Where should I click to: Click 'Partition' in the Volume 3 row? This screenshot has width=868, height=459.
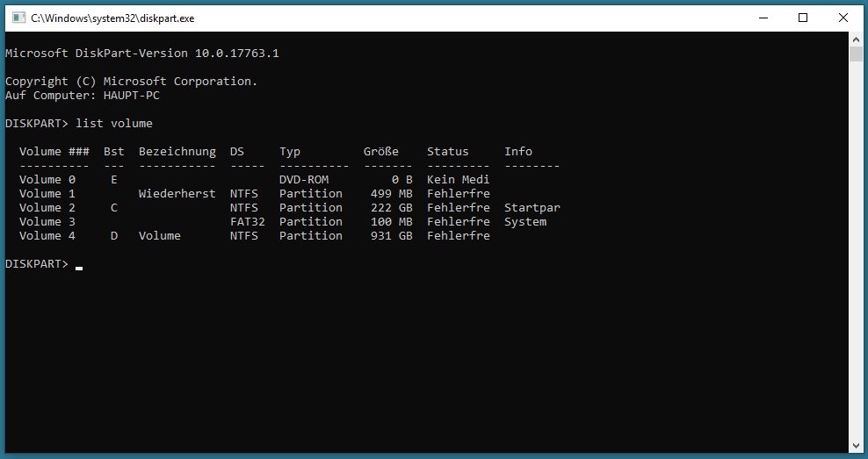310,222
